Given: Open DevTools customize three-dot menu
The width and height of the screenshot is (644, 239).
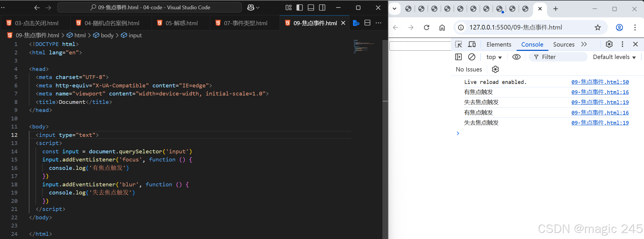Looking at the screenshot, I should [x=622, y=44].
